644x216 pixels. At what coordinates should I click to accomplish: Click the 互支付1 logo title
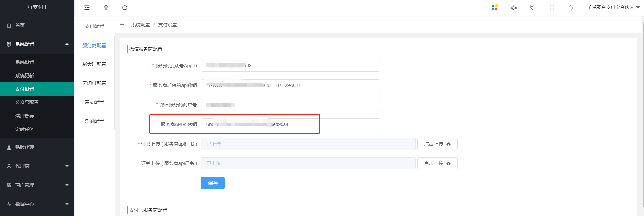coord(37,7)
